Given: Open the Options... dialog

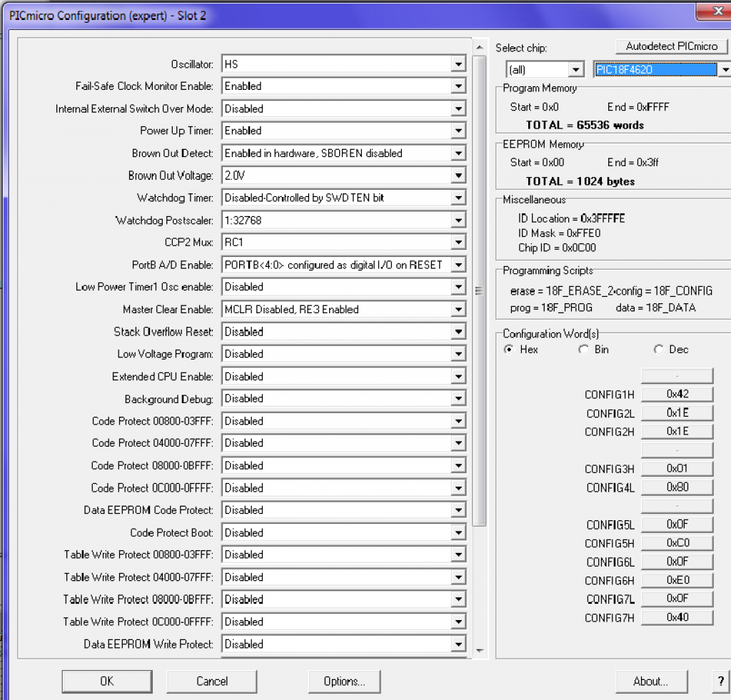Looking at the screenshot, I should click(x=344, y=681).
